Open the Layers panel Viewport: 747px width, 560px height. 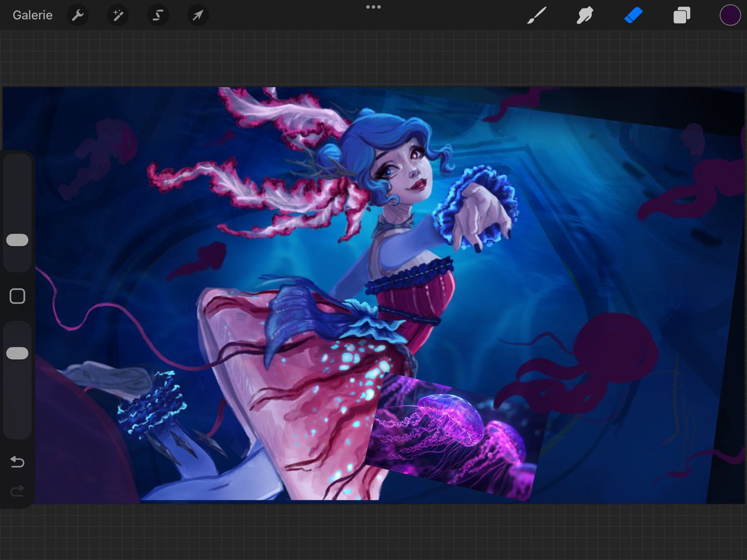point(681,15)
